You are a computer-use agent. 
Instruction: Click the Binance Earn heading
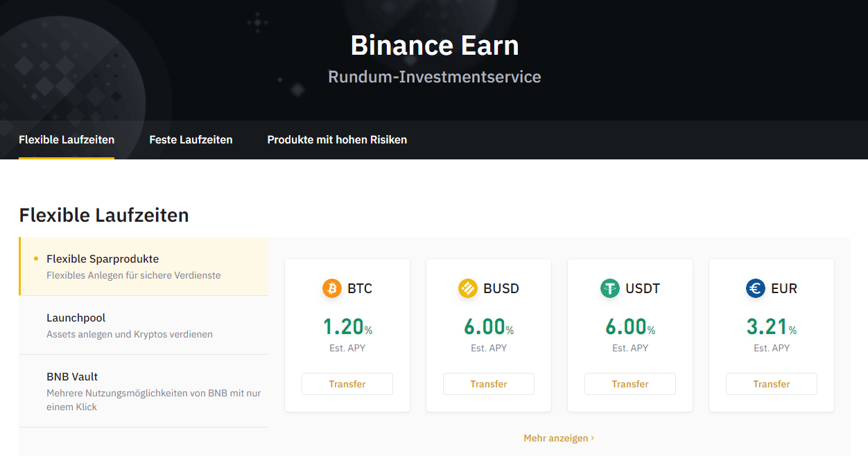(435, 46)
